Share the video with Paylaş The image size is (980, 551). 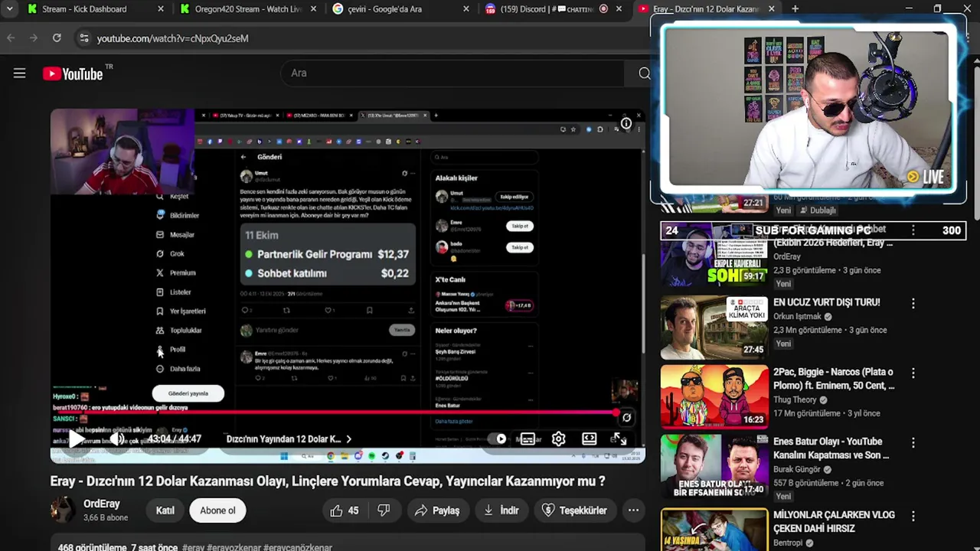(437, 510)
